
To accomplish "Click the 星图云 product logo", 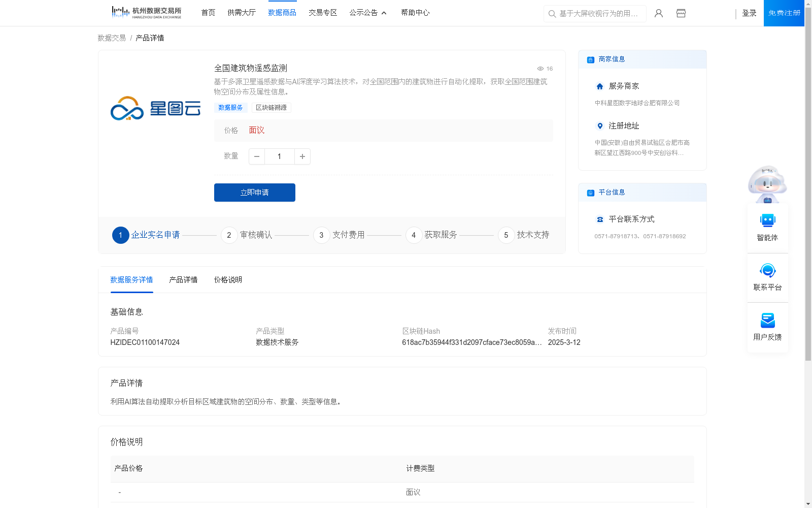I will pos(156,108).
